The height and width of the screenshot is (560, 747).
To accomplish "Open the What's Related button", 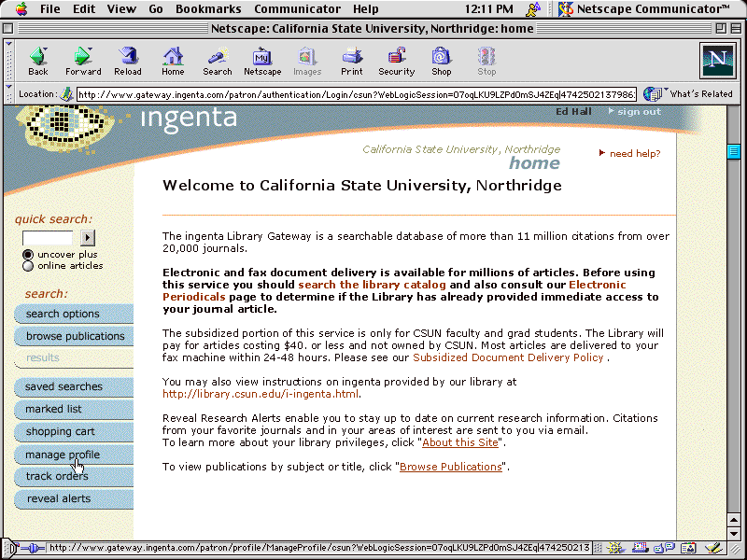I will [688, 94].
